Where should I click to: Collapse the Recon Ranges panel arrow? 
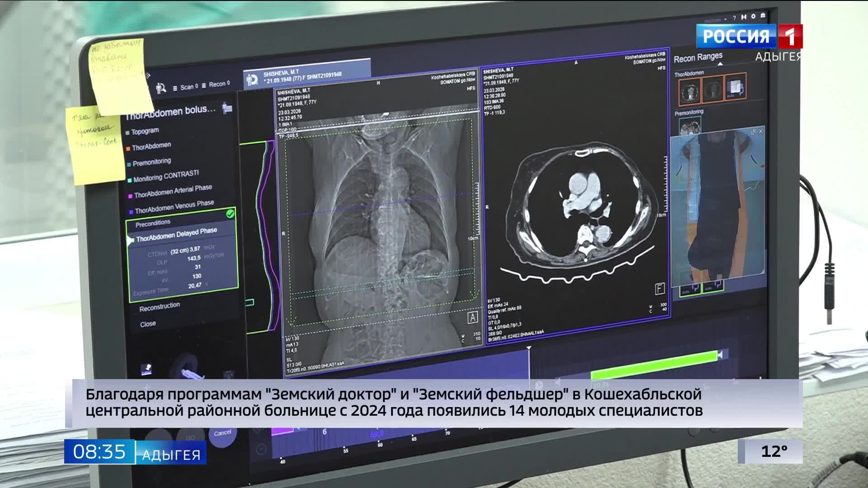click(x=720, y=65)
